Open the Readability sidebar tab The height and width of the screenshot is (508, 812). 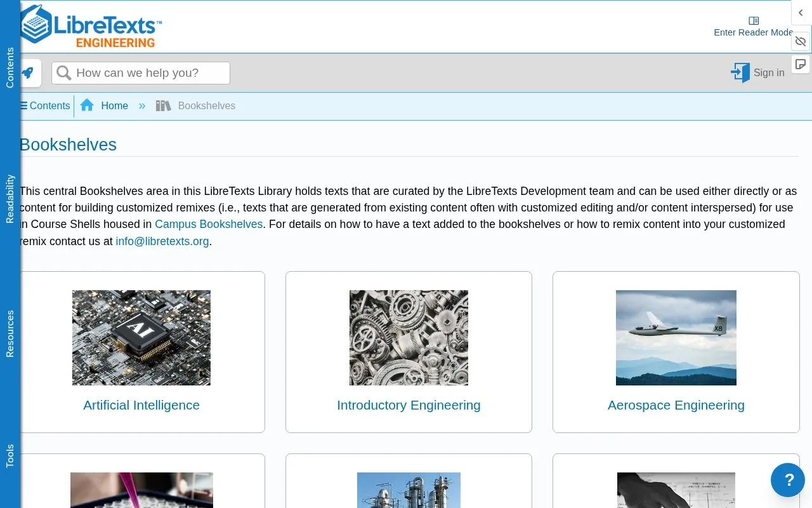click(x=10, y=199)
